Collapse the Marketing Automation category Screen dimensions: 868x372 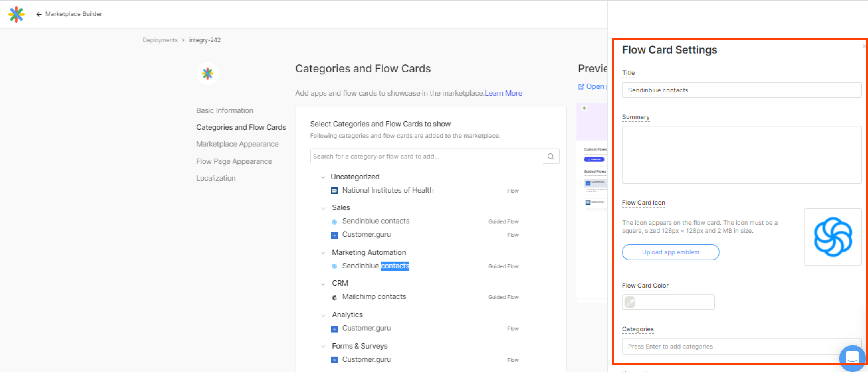click(x=323, y=253)
